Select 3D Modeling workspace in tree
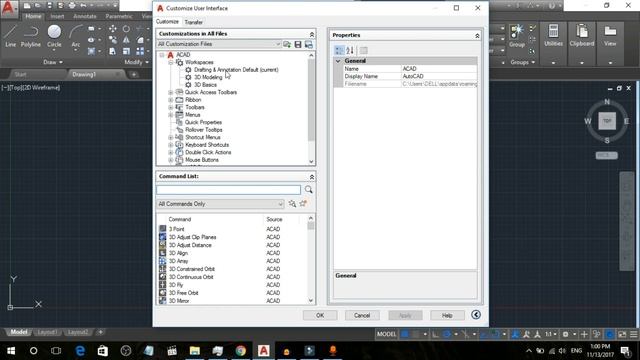 (x=208, y=78)
